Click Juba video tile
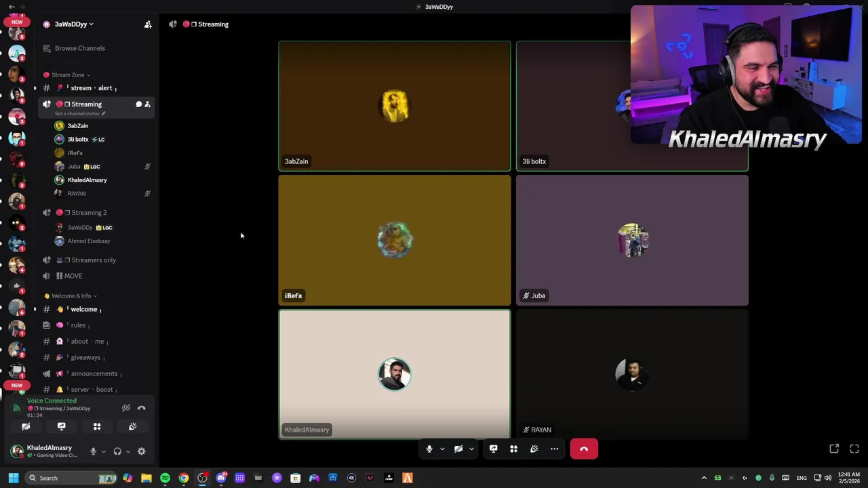This screenshot has width=868, height=488. pyautogui.click(x=632, y=240)
